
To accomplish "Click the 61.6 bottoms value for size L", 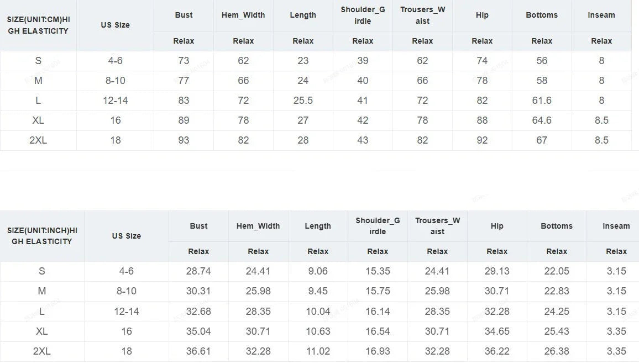I will (542, 101).
